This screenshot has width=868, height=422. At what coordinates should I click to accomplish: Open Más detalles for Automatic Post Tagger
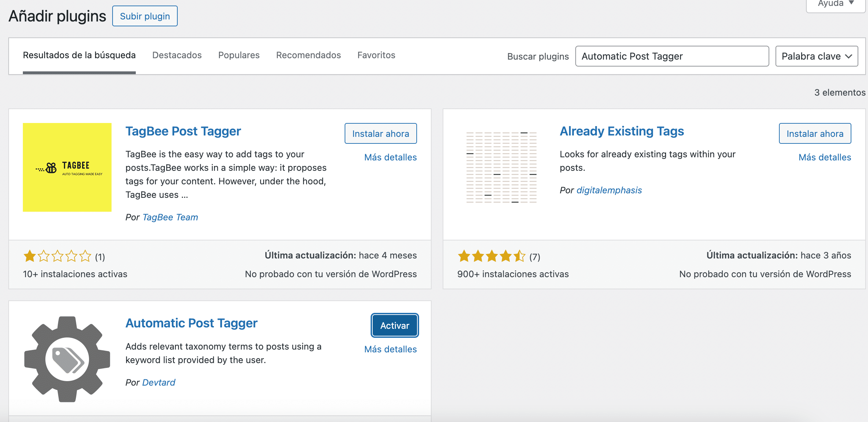390,349
